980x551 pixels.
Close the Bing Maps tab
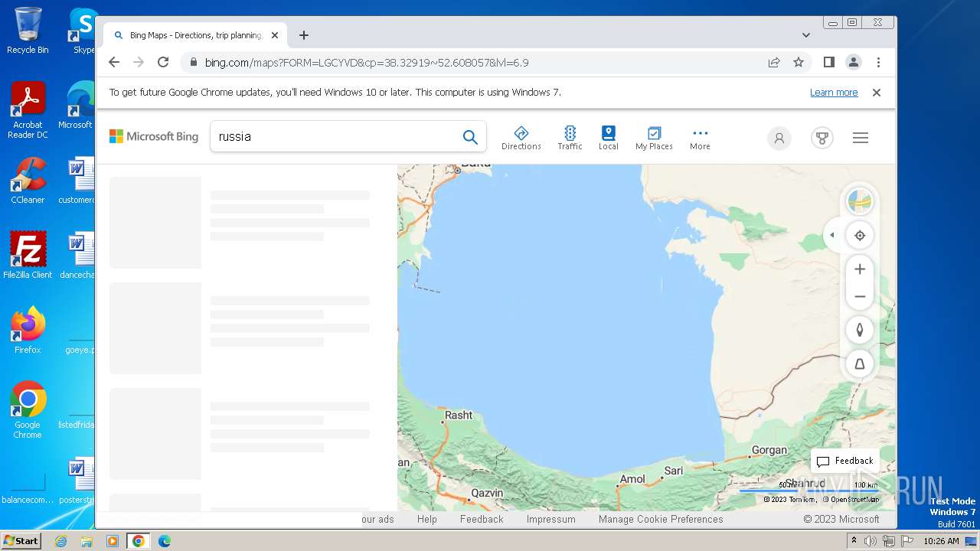[275, 35]
